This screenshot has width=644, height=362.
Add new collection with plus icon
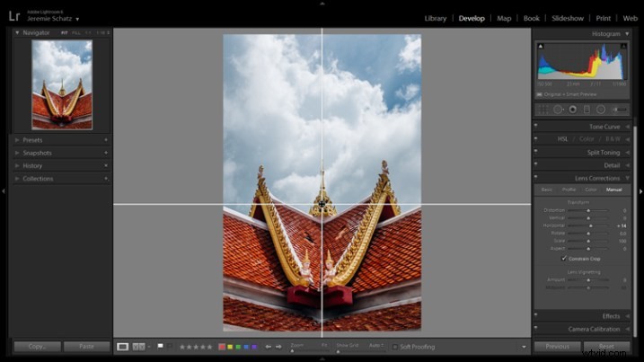click(x=106, y=179)
